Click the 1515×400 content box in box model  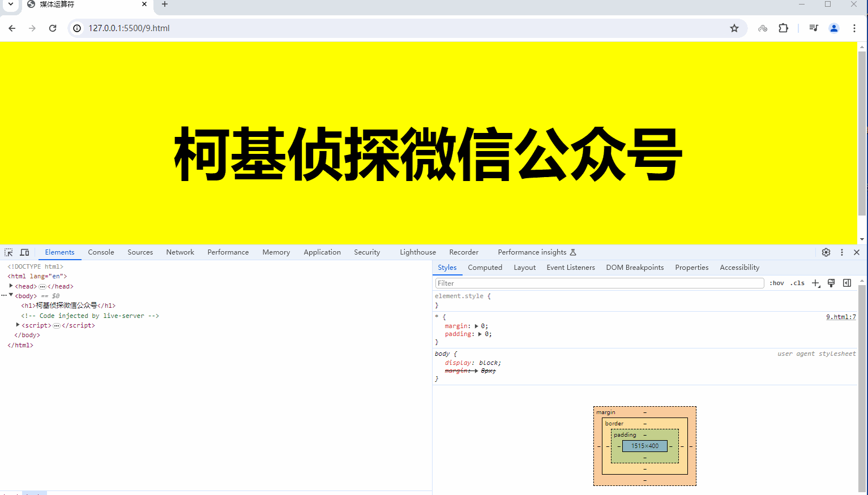(x=645, y=446)
